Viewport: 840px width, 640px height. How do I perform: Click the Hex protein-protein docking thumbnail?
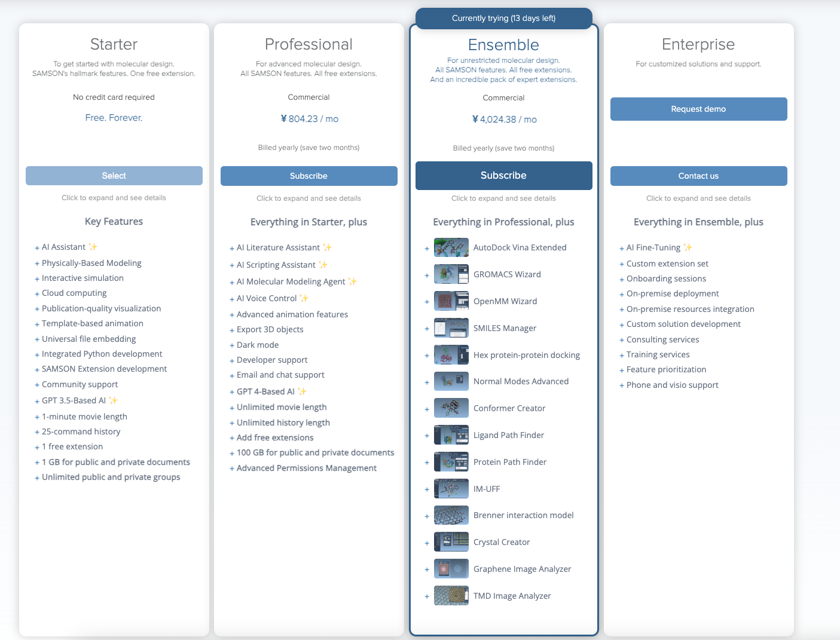click(451, 355)
